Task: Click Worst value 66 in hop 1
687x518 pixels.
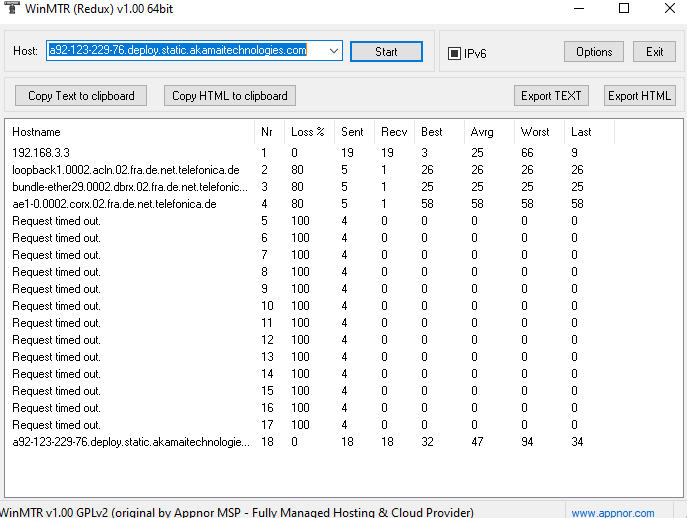Action: [527, 153]
